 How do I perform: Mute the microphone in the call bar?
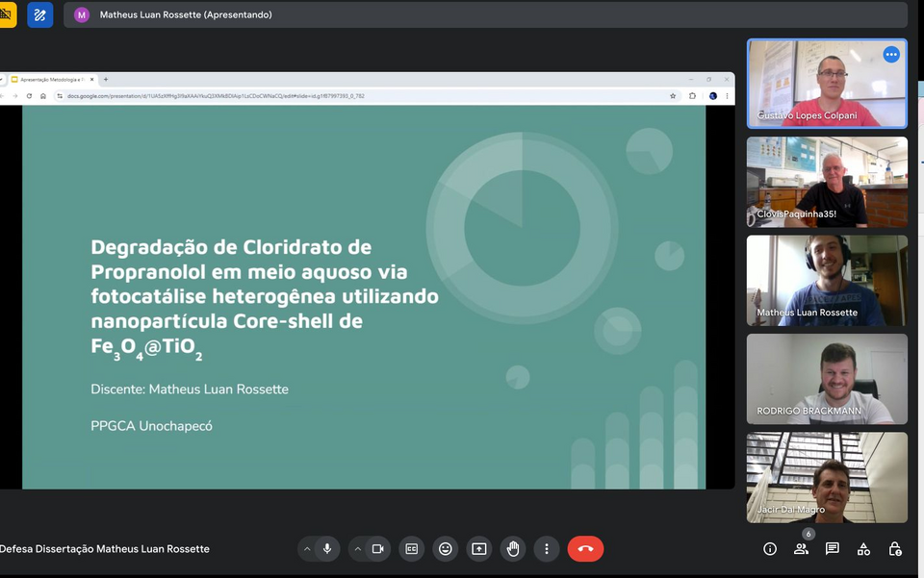pos(327,549)
